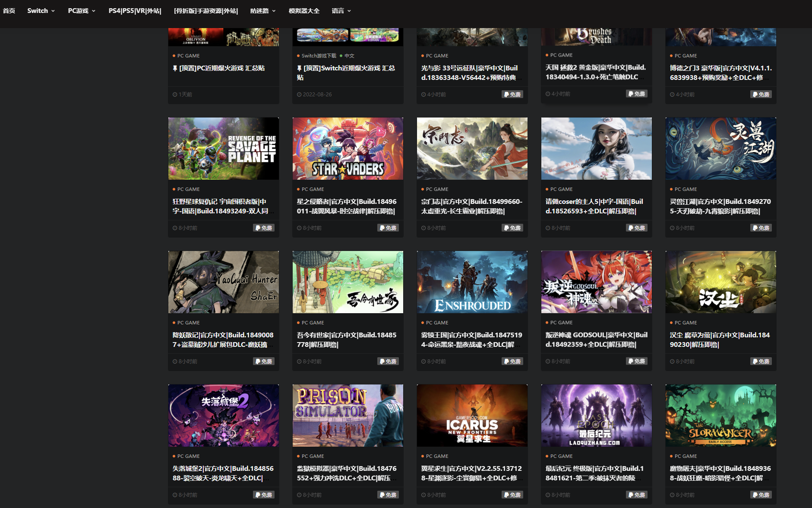Open Icarus New Frontiers thumbnail
The width and height of the screenshot is (812, 508).
[x=472, y=416]
